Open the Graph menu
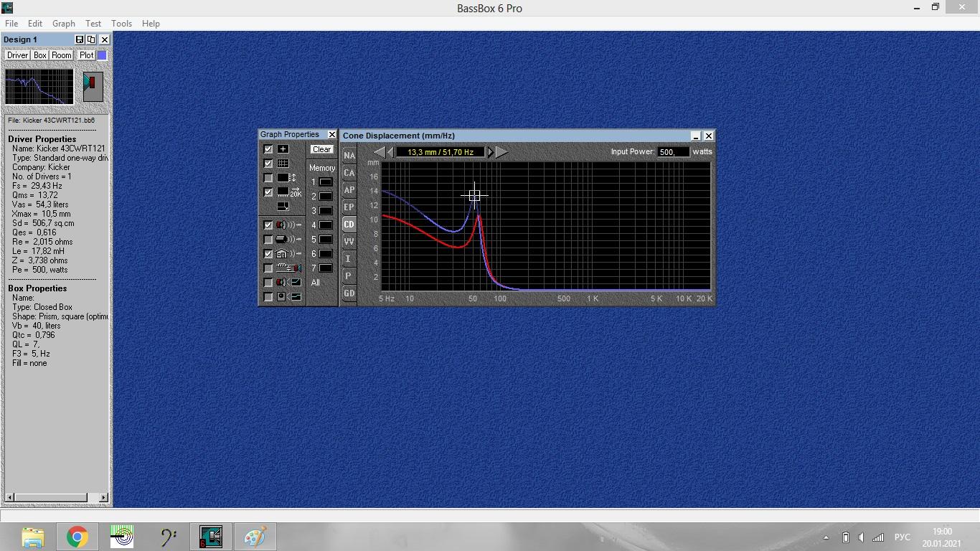The height and width of the screenshot is (551, 980). click(x=63, y=24)
